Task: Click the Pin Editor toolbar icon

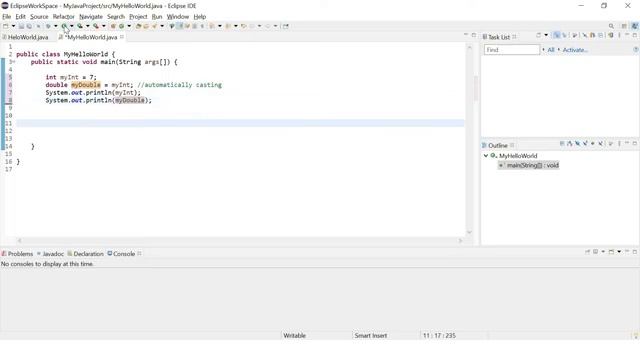Action: point(286,26)
